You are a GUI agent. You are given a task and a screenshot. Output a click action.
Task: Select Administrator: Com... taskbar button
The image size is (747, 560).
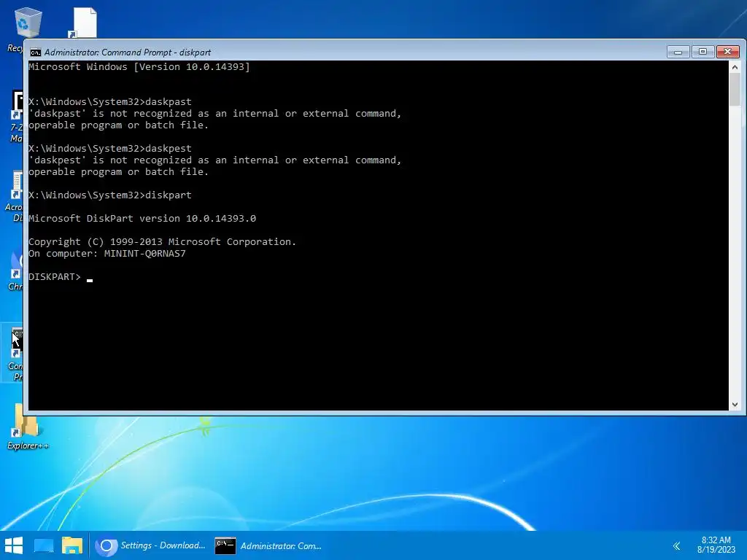pyautogui.click(x=268, y=545)
